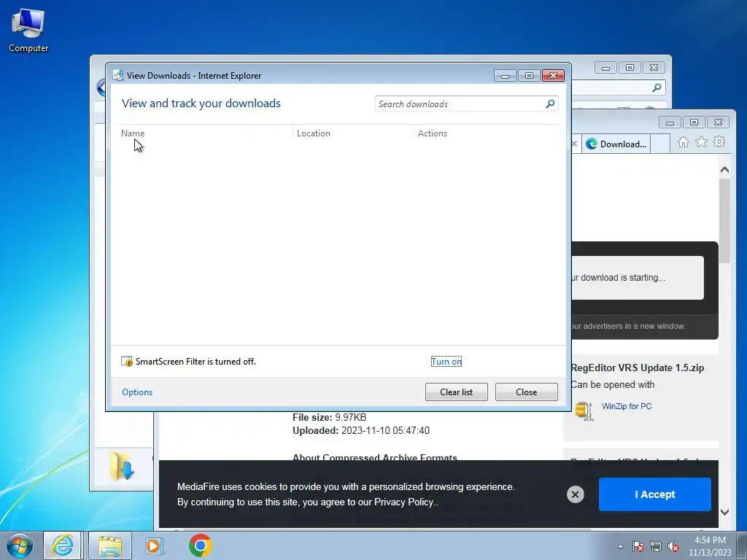Click the network tray icon
This screenshot has width=747, height=560.
pos(656,546)
